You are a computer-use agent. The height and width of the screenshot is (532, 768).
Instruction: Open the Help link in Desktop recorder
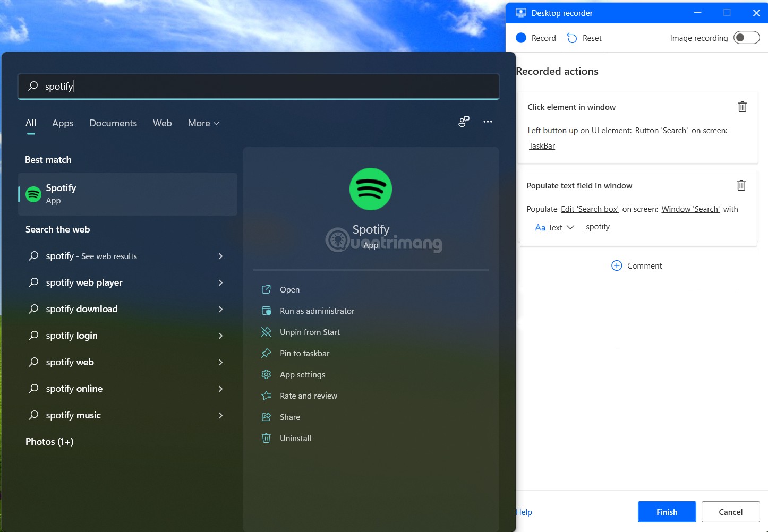click(524, 512)
